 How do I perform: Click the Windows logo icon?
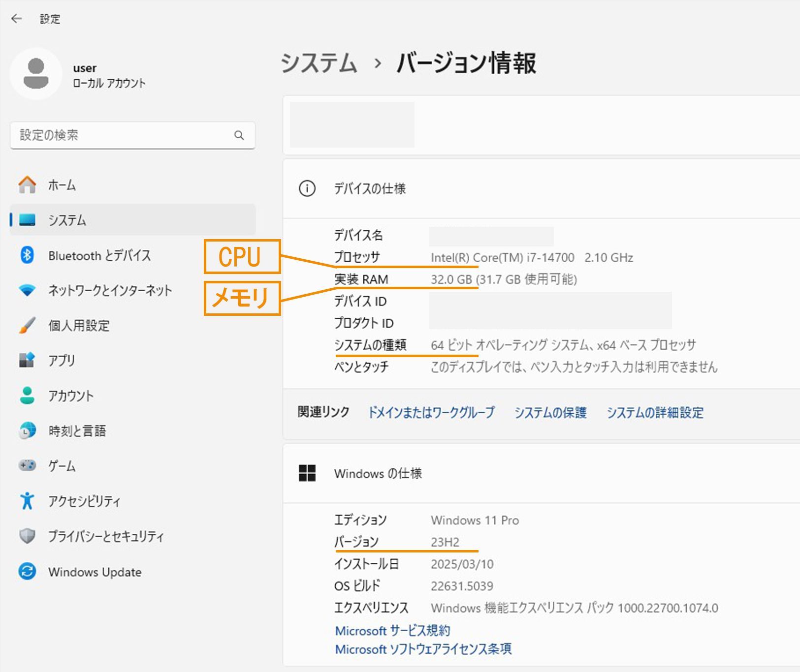[x=307, y=473]
